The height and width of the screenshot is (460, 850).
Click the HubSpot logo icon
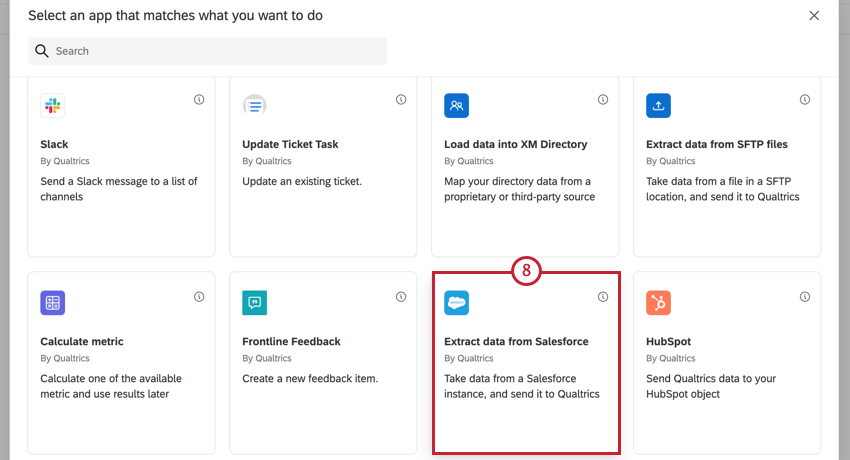(658, 303)
